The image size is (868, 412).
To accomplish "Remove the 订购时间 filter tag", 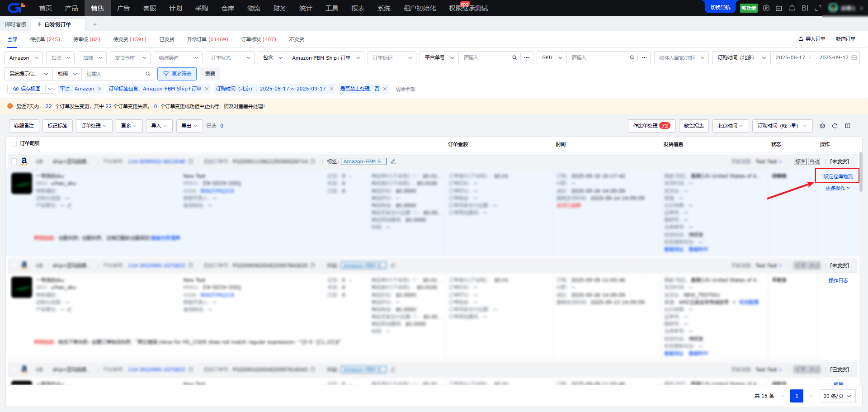I will (x=331, y=89).
